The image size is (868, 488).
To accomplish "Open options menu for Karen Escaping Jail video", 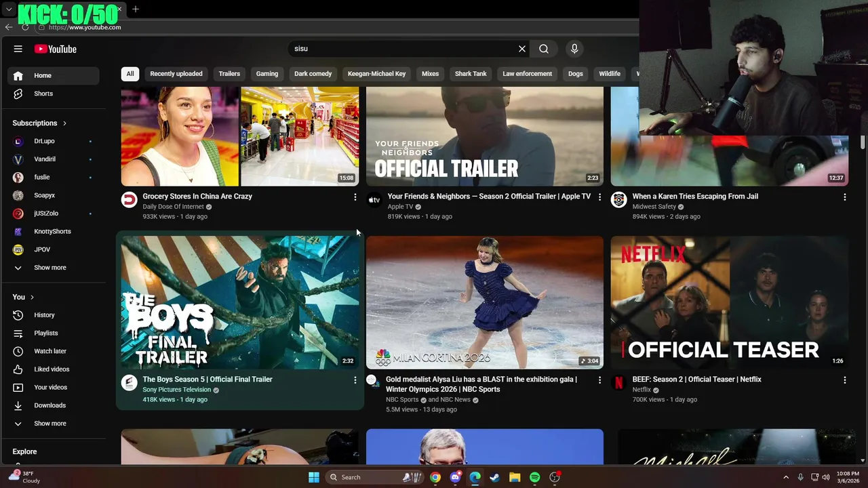I will (x=844, y=197).
